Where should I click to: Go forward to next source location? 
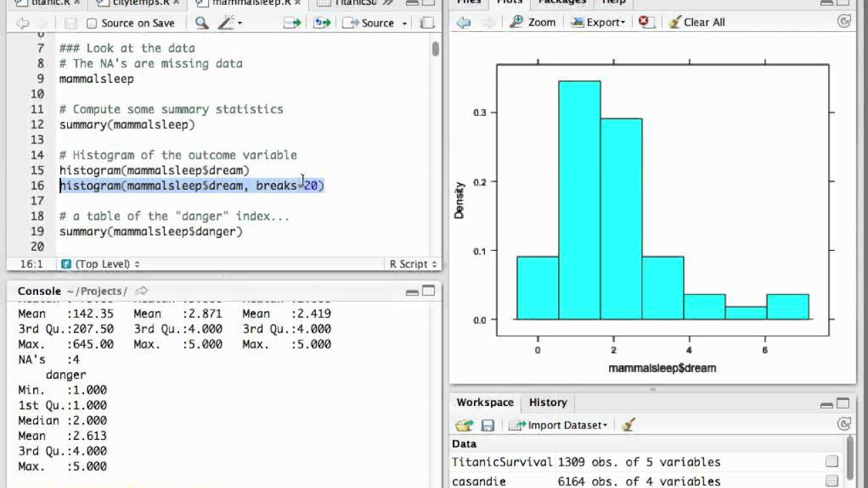coord(42,23)
